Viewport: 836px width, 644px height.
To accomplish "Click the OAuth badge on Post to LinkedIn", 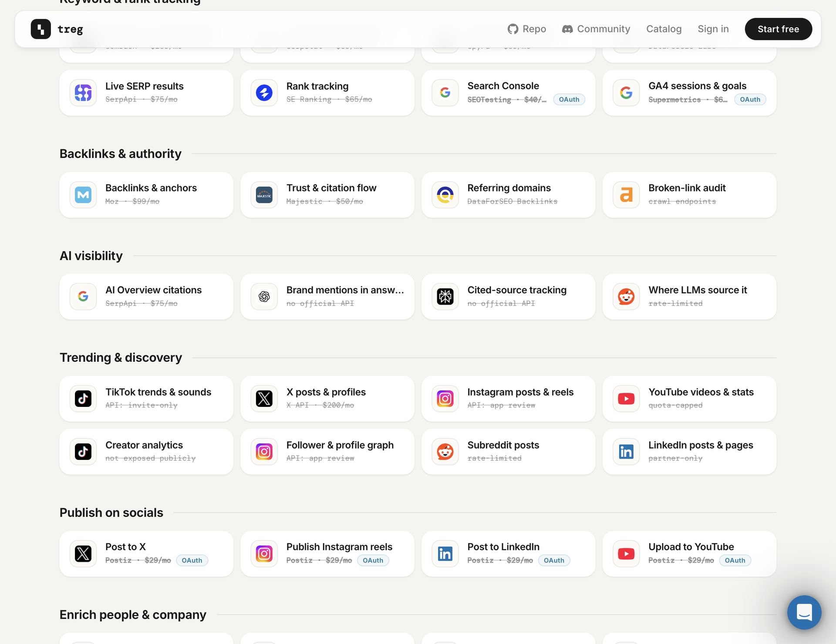I will [554, 560].
